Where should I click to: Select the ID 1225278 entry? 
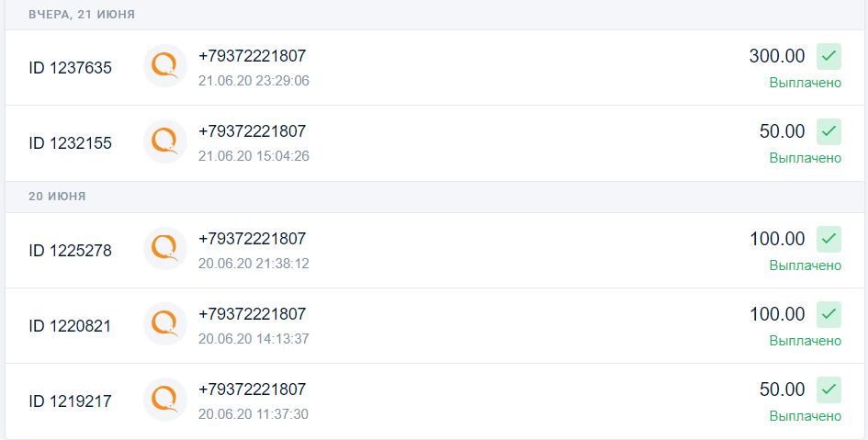point(434,250)
